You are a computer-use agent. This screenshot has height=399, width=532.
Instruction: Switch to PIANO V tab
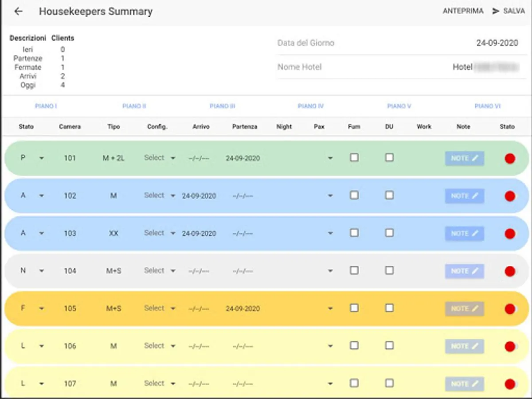(399, 106)
